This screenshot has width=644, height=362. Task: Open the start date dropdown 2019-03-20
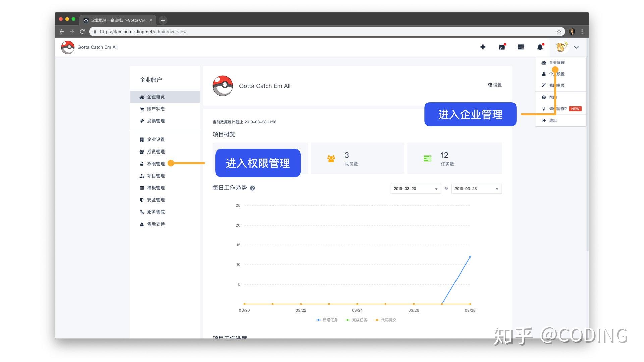[415, 189]
